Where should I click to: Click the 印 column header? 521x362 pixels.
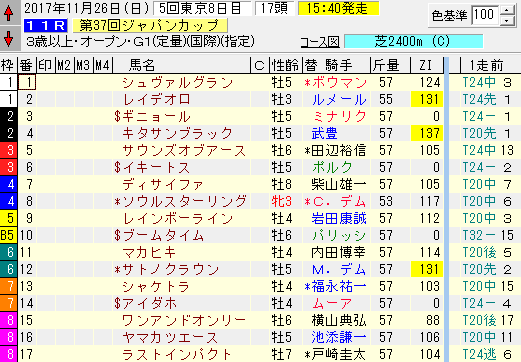[46, 65]
